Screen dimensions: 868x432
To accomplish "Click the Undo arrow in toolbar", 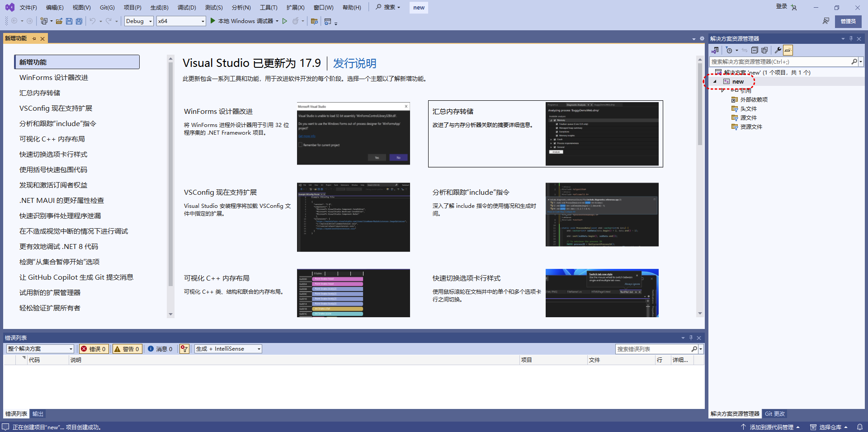I will [x=92, y=21].
